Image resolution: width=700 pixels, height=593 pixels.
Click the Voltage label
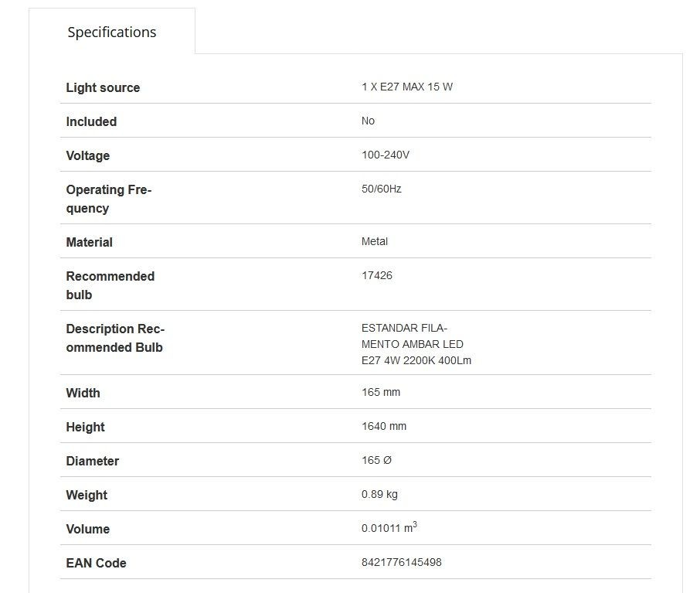[87, 155]
